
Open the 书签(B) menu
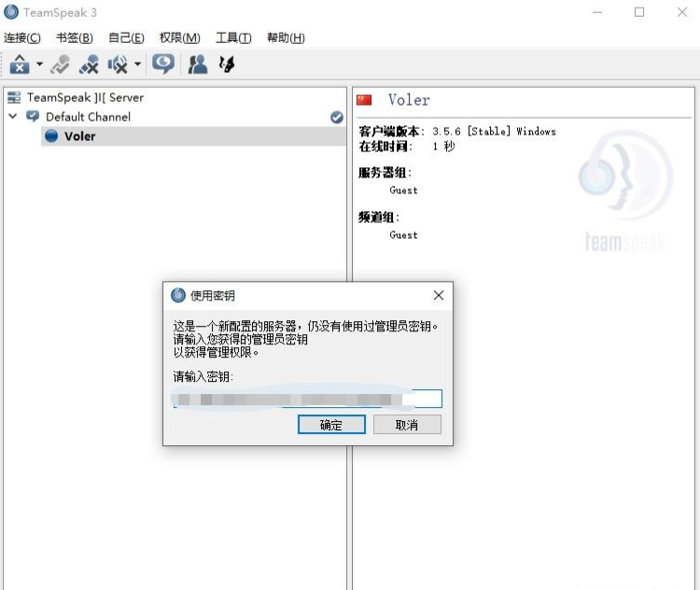click(75, 38)
